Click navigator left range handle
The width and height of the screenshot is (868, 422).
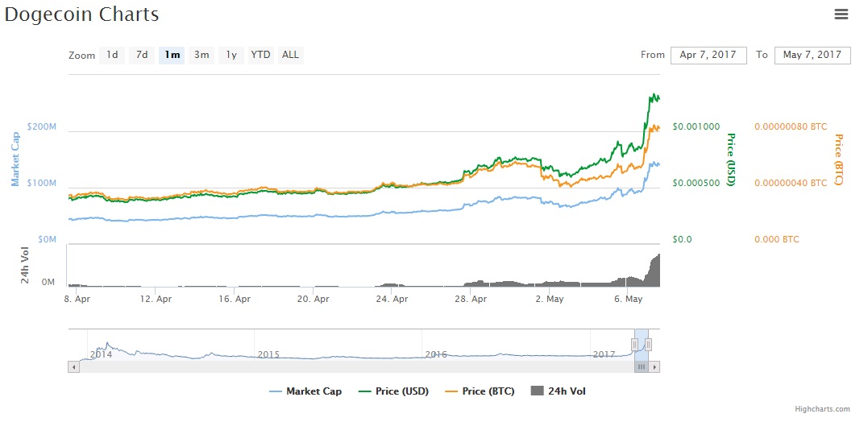tap(635, 345)
